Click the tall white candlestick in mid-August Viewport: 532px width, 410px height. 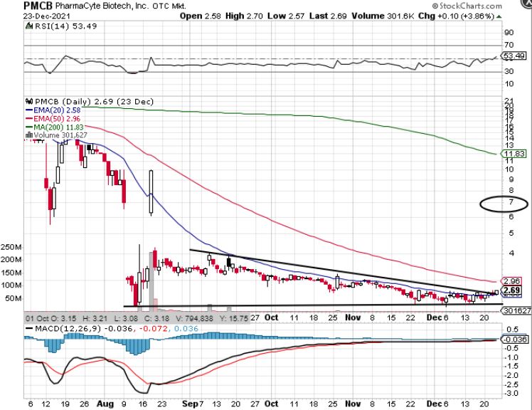pyautogui.click(x=151, y=192)
